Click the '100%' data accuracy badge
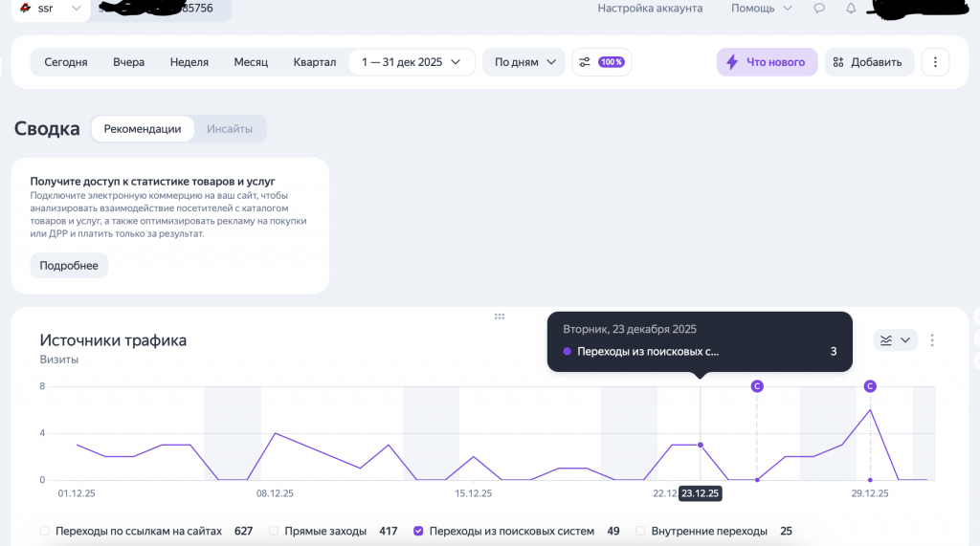 pos(612,62)
